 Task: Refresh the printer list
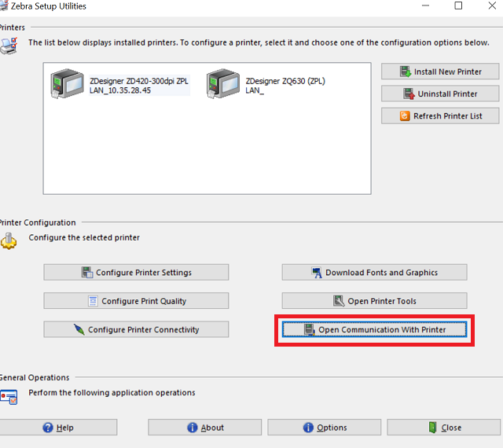tap(440, 116)
